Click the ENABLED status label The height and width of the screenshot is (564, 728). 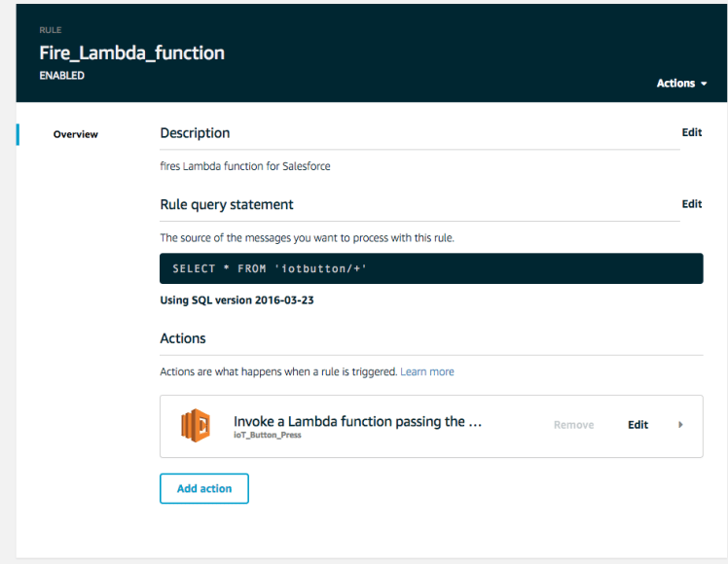61,76
